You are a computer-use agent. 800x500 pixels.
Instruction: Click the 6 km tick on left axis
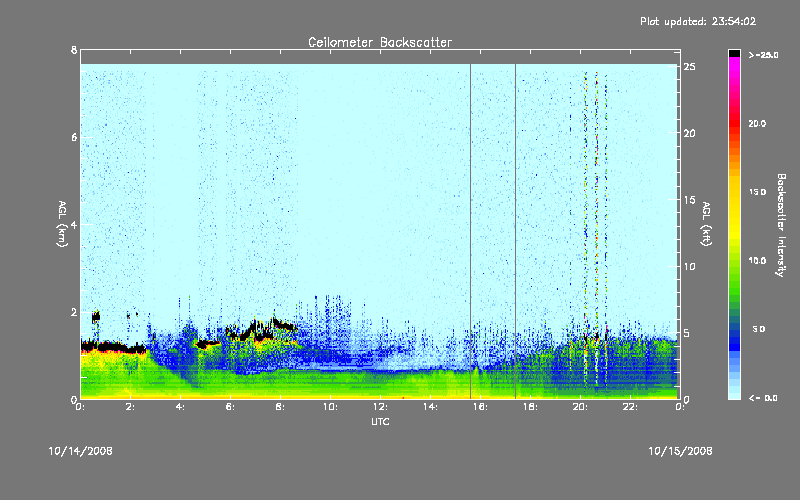click(x=74, y=137)
